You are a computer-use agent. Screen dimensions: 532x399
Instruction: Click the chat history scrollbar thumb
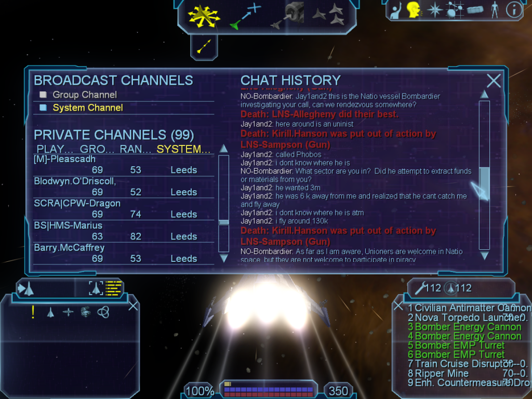point(484,183)
